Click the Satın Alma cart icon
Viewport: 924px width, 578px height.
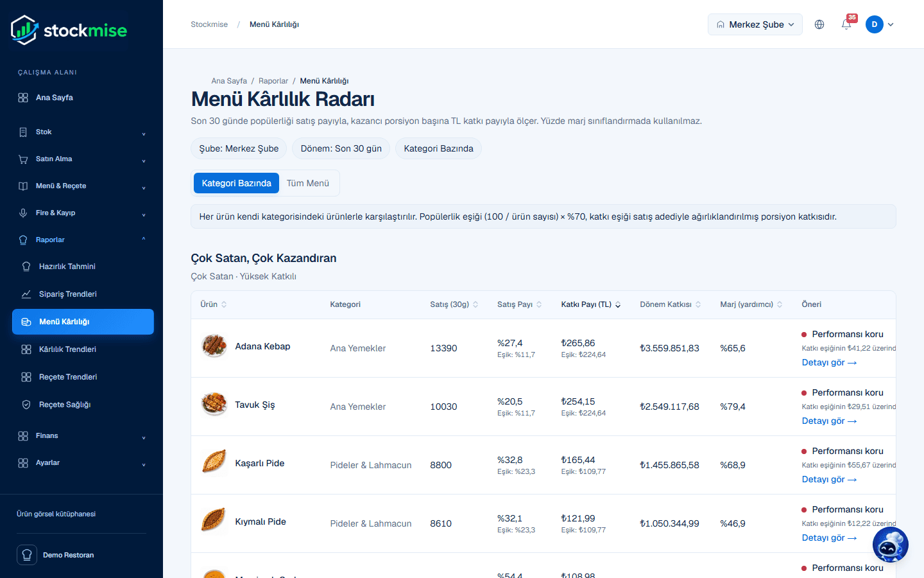click(23, 159)
